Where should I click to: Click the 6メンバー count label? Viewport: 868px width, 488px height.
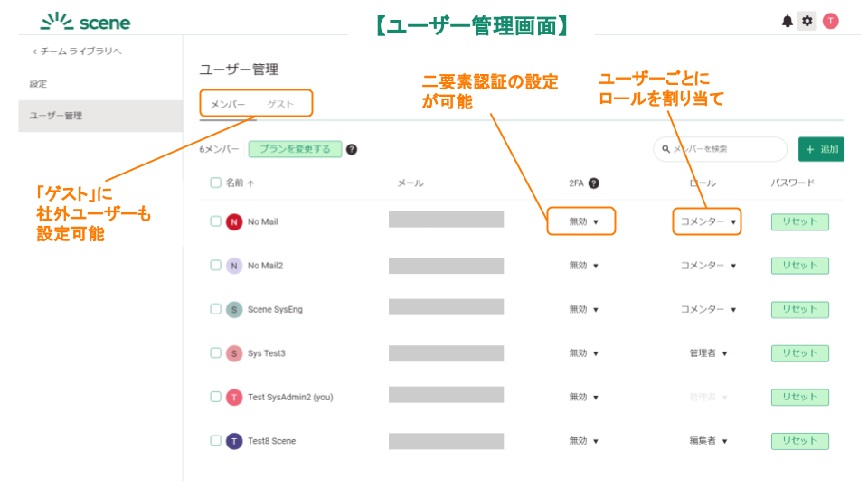[x=219, y=149]
